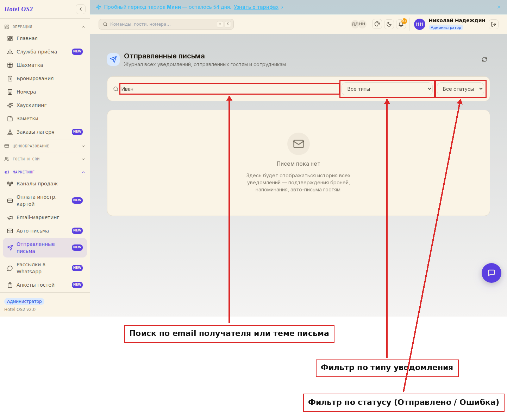
Task: Follow the Узнать о тарифах link
Action: 256,7
